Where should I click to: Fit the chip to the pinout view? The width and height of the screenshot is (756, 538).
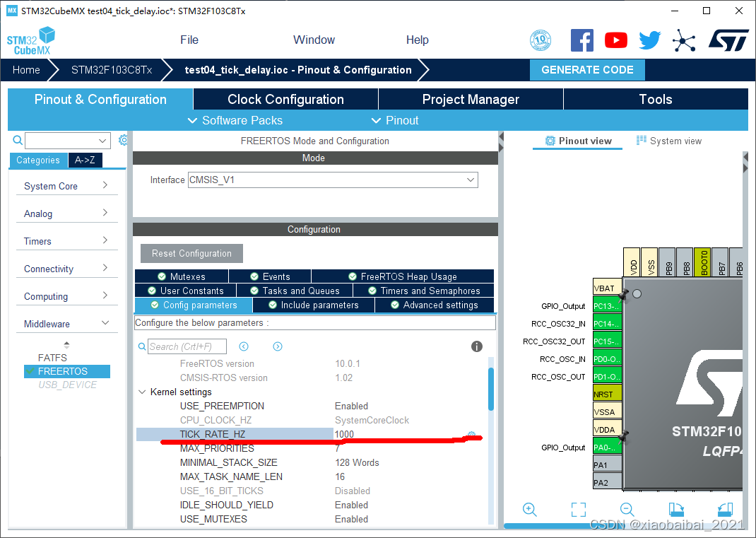(x=577, y=510)
